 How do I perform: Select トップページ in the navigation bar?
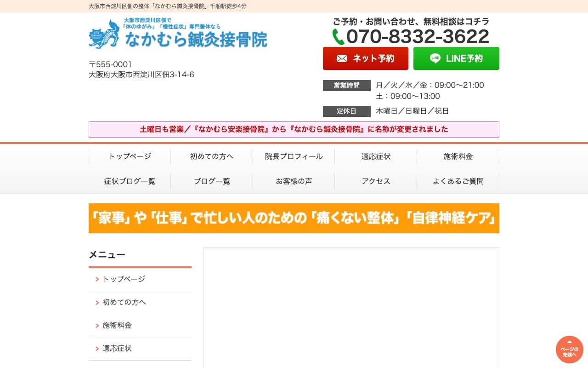pyautogui.click(x=129, y=156)
